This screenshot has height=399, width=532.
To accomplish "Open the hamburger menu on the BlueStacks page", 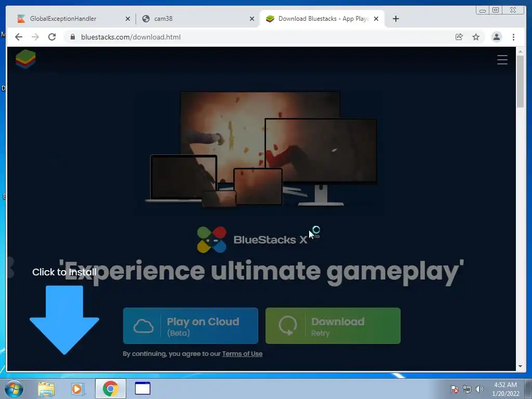I will coord(502,60).
